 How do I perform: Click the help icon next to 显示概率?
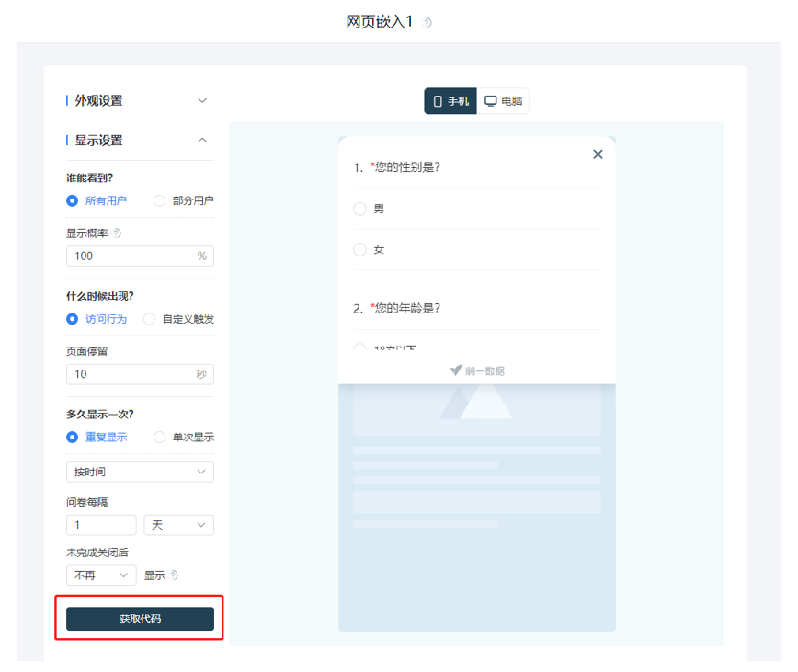[x=117, y=233]
